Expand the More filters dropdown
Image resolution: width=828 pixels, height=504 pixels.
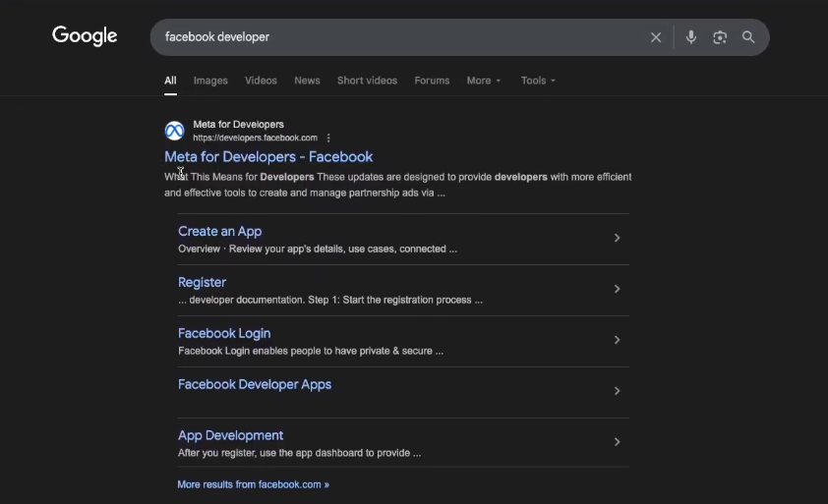(484, 81)
